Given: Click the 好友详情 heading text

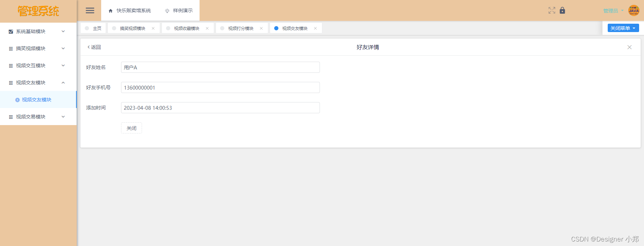Looking at the screenshot, I should [x=368, y=47].
